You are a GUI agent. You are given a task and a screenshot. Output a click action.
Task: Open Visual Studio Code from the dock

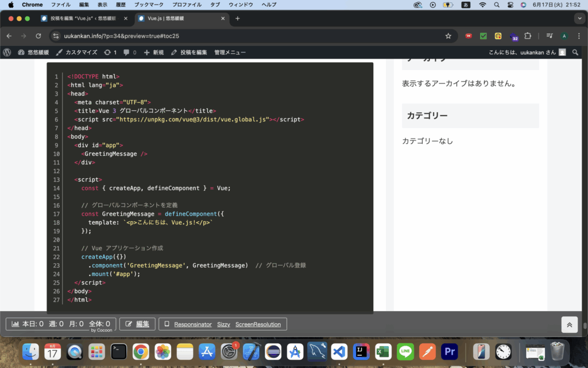pos(339,351)
